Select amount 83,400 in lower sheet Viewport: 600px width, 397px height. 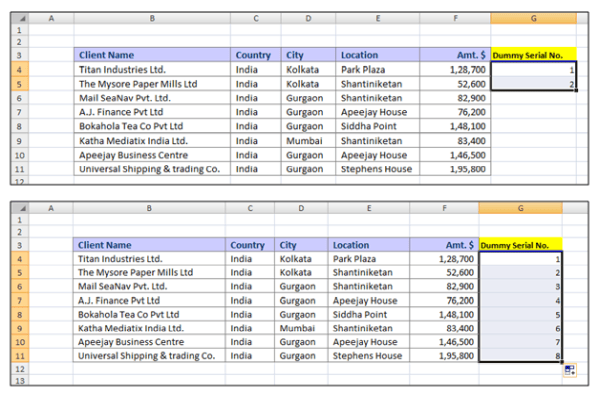click(x=444, y=328)
